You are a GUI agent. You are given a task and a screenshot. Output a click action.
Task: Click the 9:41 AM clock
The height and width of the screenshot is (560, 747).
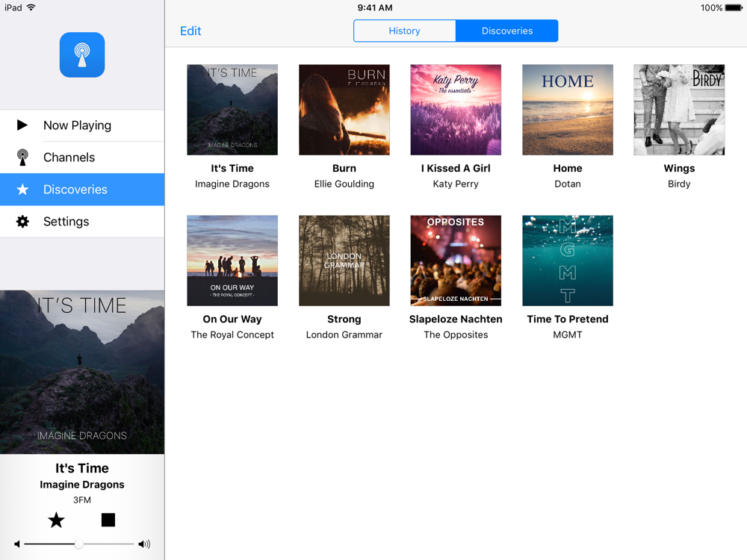click(375, 7)
